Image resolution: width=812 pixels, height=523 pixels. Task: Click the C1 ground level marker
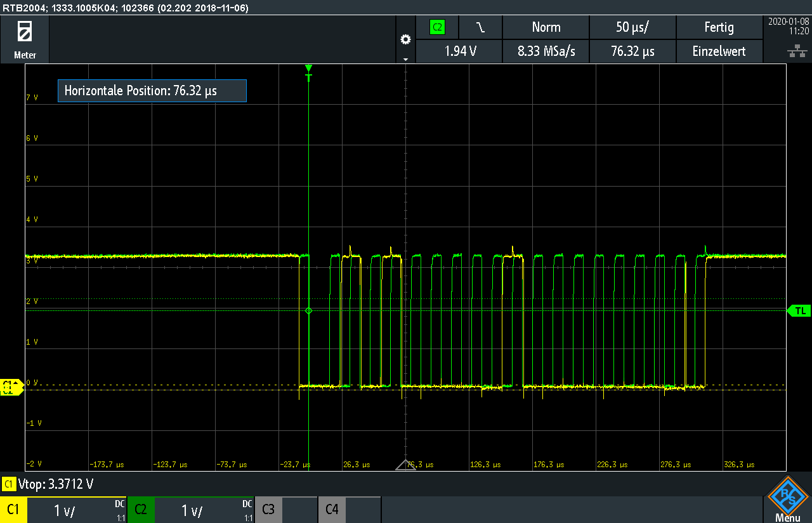tap(11, 387)
